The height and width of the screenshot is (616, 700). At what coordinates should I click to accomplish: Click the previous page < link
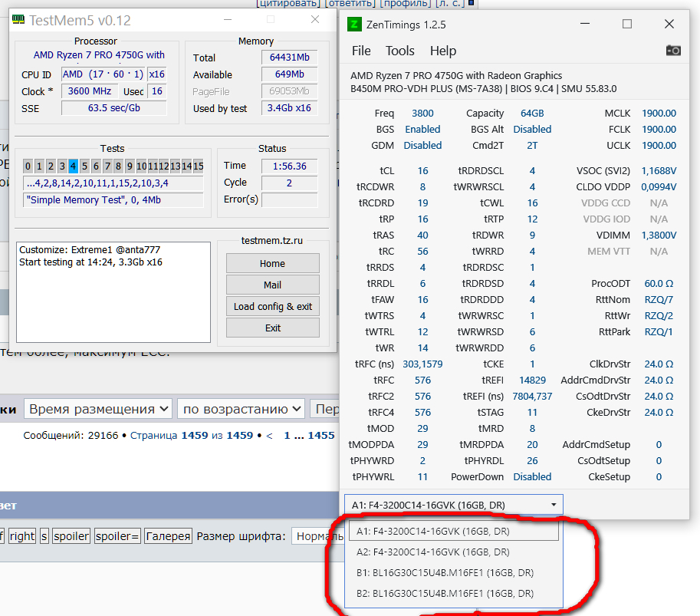[x=269, y=436]
